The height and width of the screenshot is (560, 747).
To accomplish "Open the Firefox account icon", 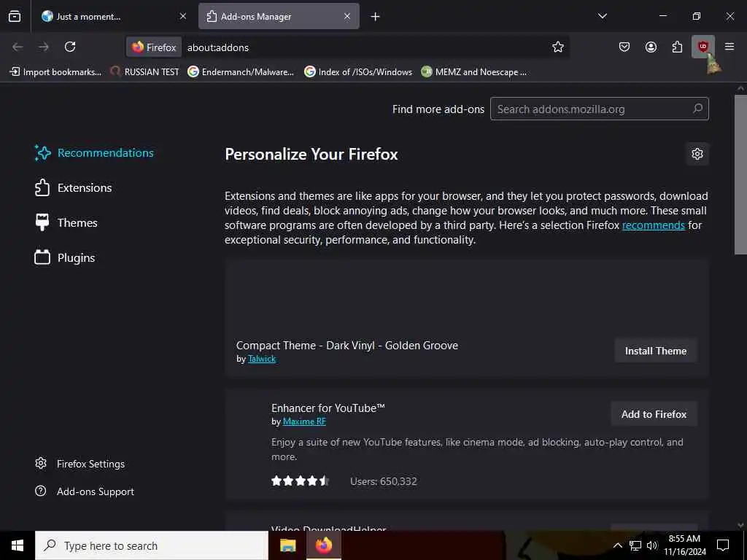I will tap(651, 47).
